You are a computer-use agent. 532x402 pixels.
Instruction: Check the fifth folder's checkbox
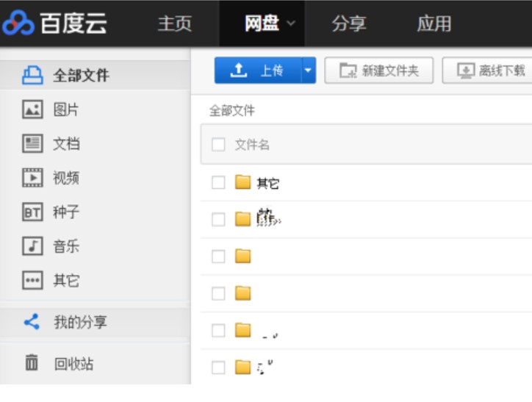(x=218, y=331)
